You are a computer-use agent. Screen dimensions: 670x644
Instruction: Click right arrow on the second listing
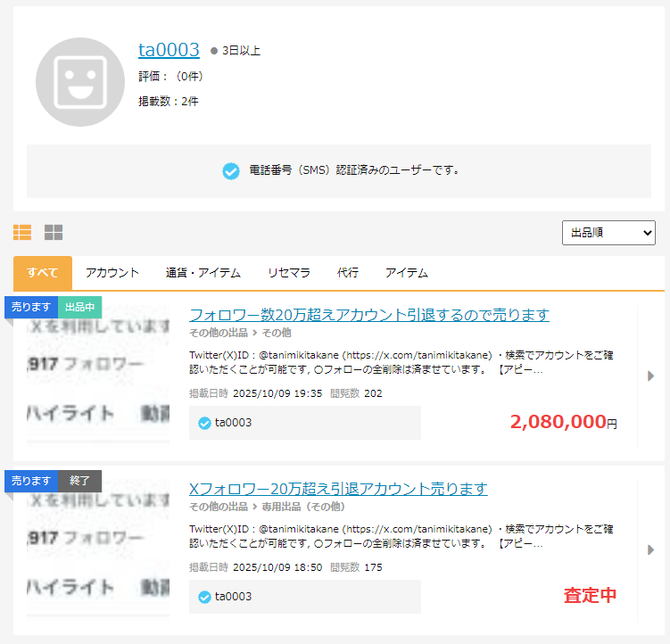[651, 550]
